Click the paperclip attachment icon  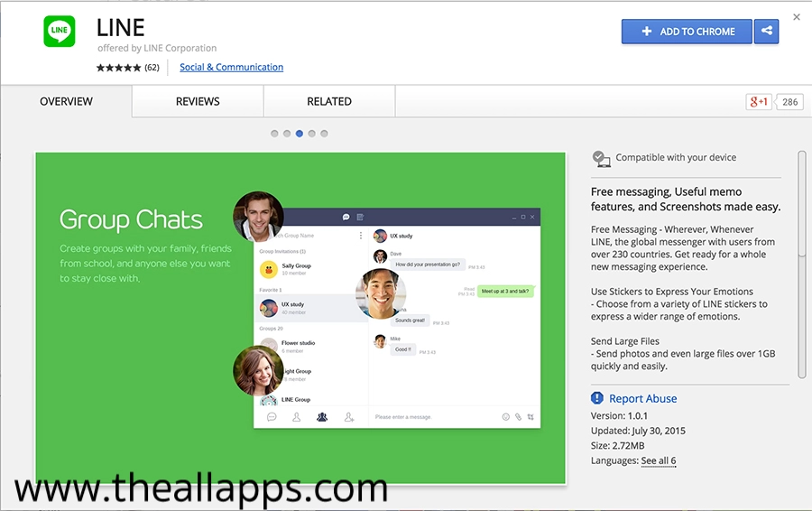518,417
